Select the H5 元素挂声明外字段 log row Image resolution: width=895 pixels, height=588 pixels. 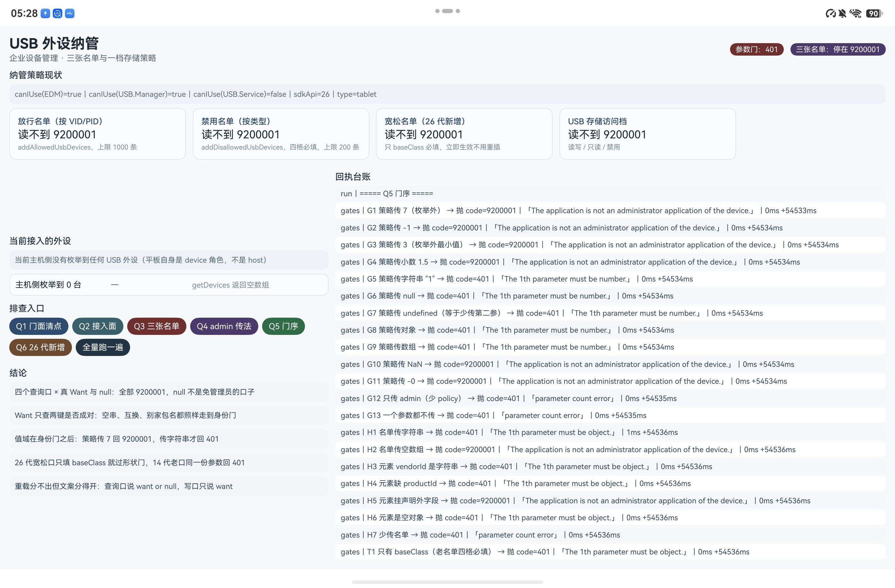point(610,500)
